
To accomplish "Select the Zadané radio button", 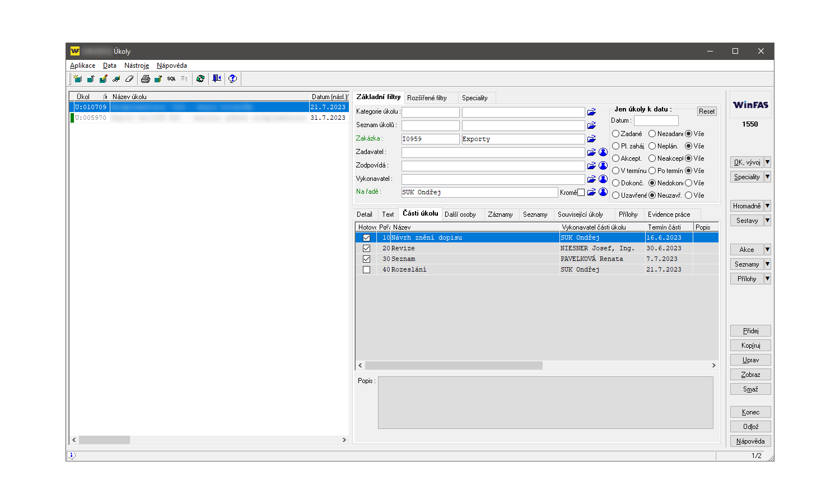I will pos(616,134).
